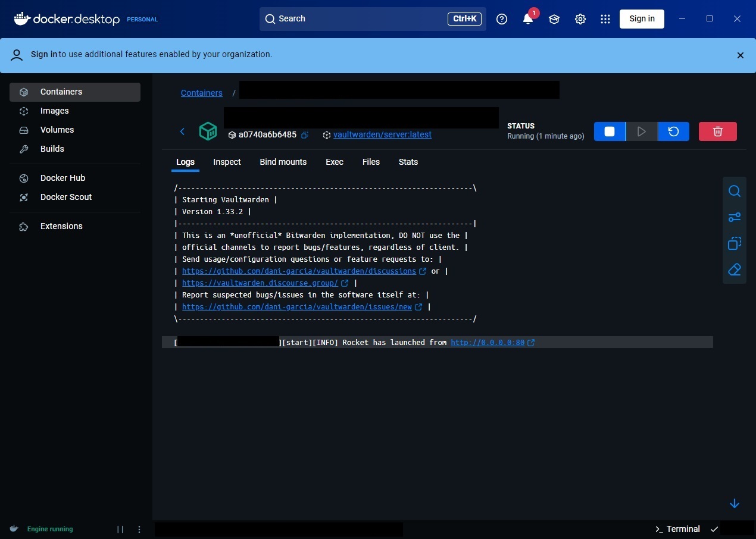The height and width of the screenshot is (539, 756).
Task: Focus the Search field
Action: pyautogui.click(x=373, y=18)
